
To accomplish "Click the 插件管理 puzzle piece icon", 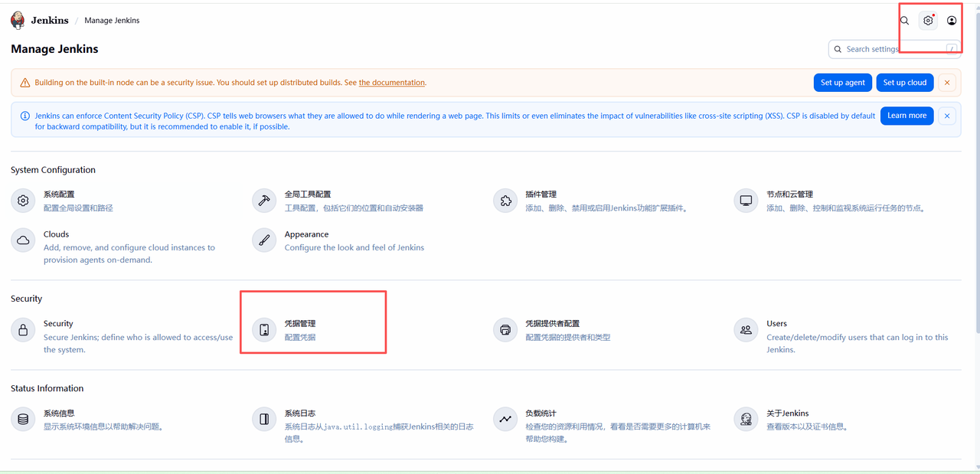I will (x=505, y=201).
